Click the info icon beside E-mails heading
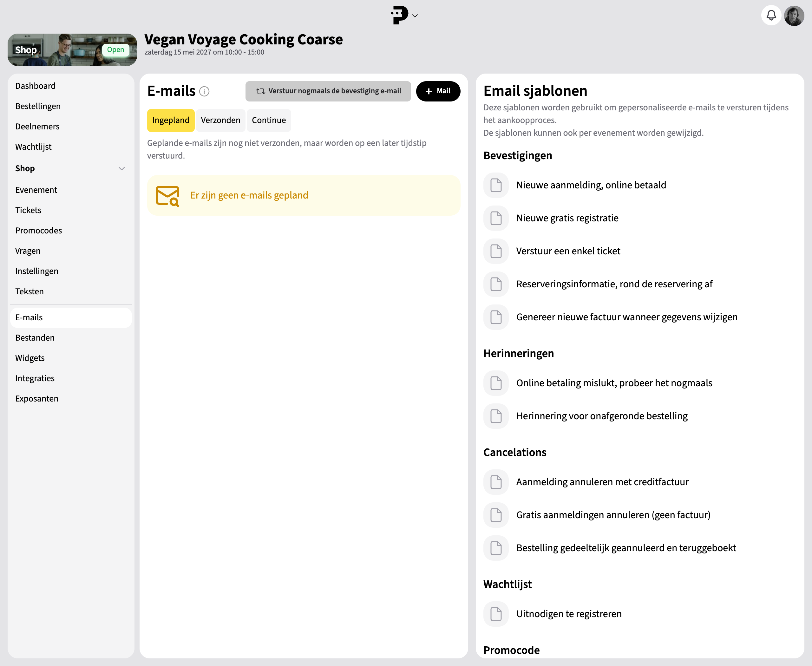The image size is (812, 666). coord(205,91)
